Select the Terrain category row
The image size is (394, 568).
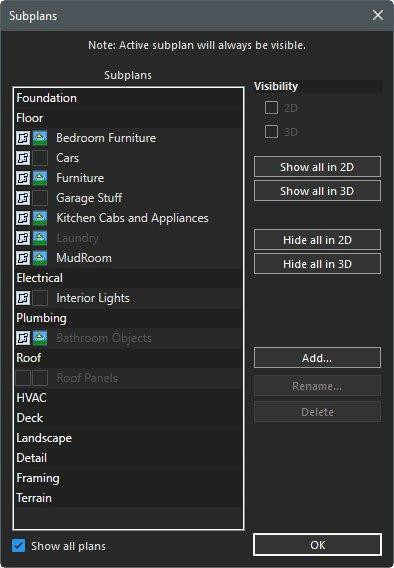pos(129,498)
